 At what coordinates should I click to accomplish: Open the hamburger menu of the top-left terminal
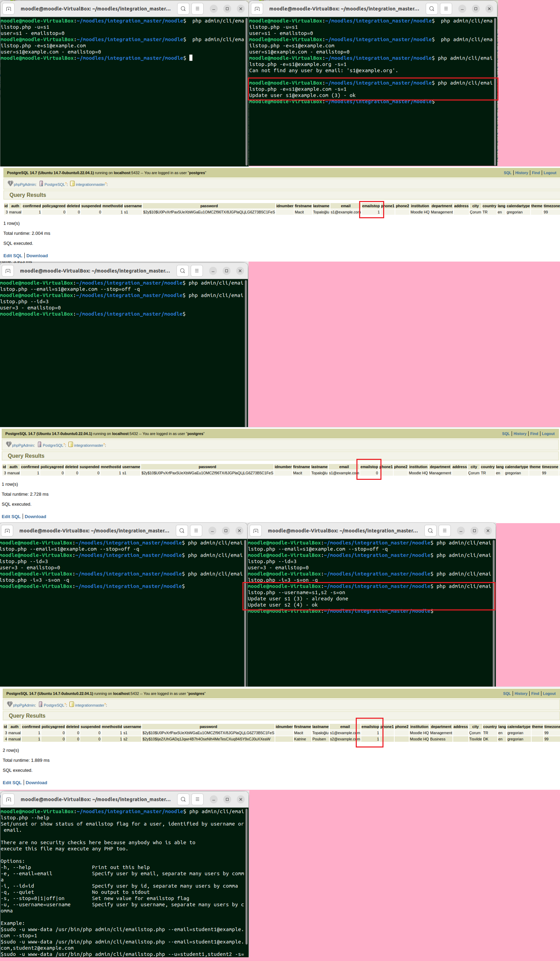(197, 9)
